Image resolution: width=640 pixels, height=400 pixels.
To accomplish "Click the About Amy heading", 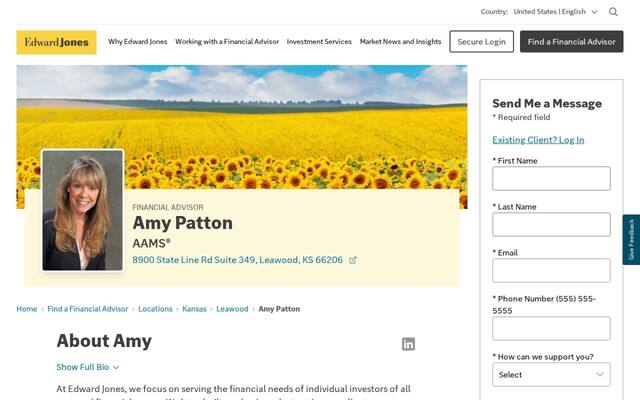I will [x=104, y=341].
